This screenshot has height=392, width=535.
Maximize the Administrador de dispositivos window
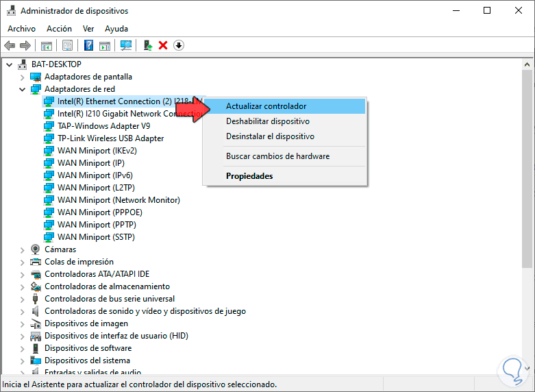[487, 10]
